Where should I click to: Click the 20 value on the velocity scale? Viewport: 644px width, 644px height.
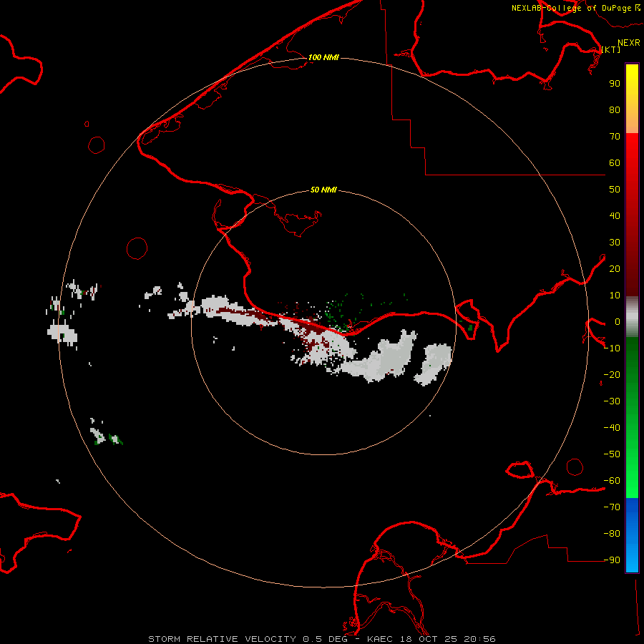[x=615, y=268]
